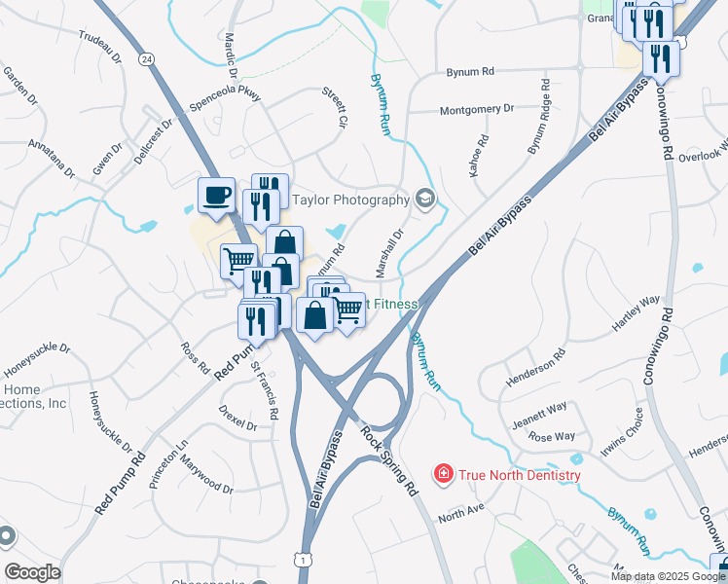Select the shopping bag marker above Rock Spring Rd
Image resolution: width=728 pixels, height=584 pixels.
click(x=314, y=318)
